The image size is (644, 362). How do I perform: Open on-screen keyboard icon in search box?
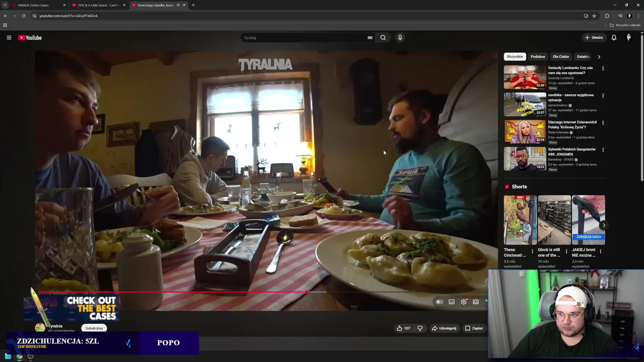tap(370, 38)
